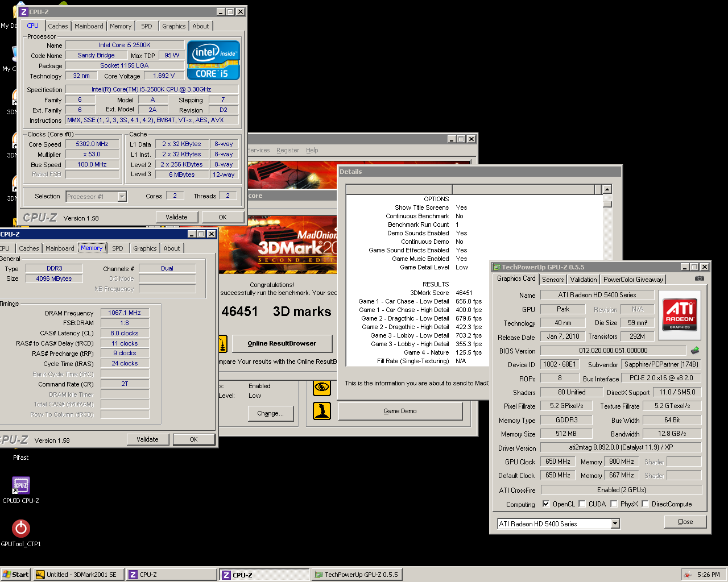This screenshot has width=728, height=582.
Task: Switch to Validation tab in GPU-Z
Action: (584, 280)
